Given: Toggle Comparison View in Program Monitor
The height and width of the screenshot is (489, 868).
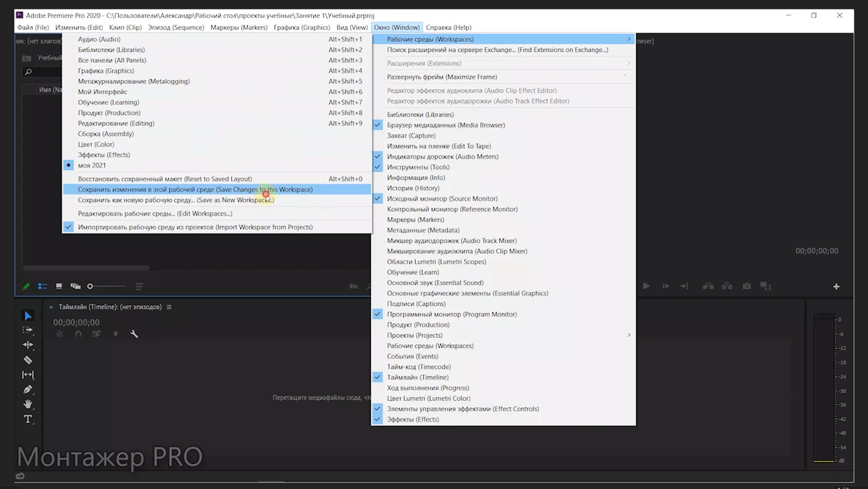Looking at the screenshot, I should [x=765, y=286].
